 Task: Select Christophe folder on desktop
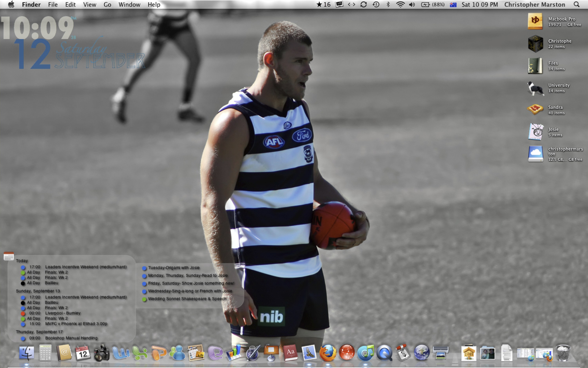pyautogui.click(x=535, y=44)
